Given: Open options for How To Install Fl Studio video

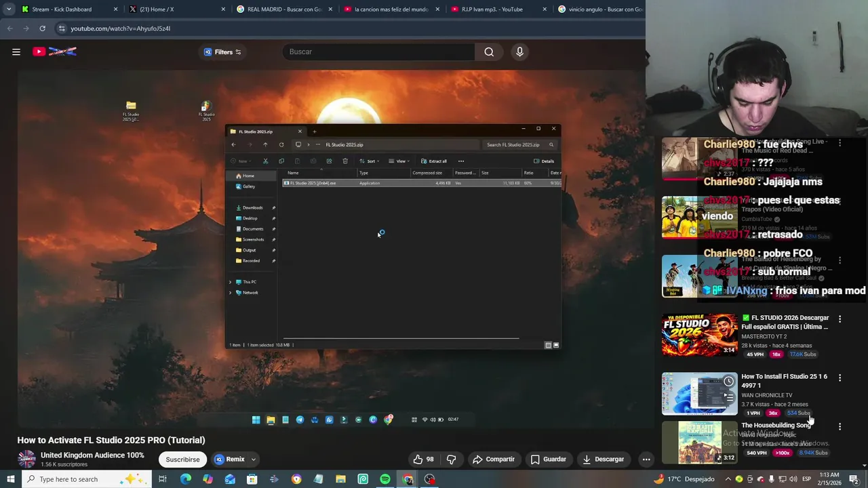Looking at the screenshot, I should point(840,378).
